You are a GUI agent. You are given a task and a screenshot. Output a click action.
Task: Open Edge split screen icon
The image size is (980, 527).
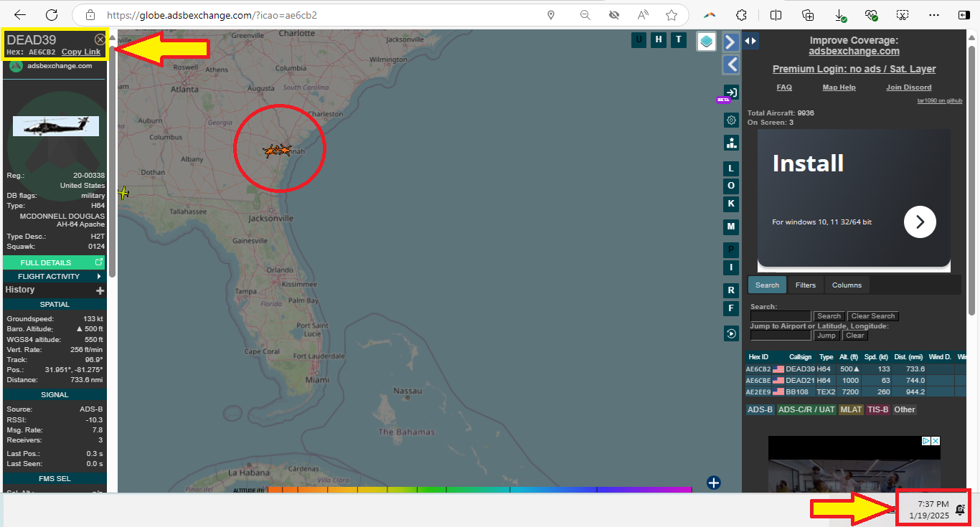776,15
